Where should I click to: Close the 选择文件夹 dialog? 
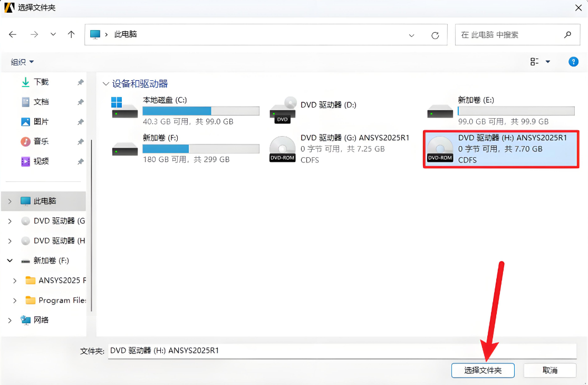coord(579,8)
